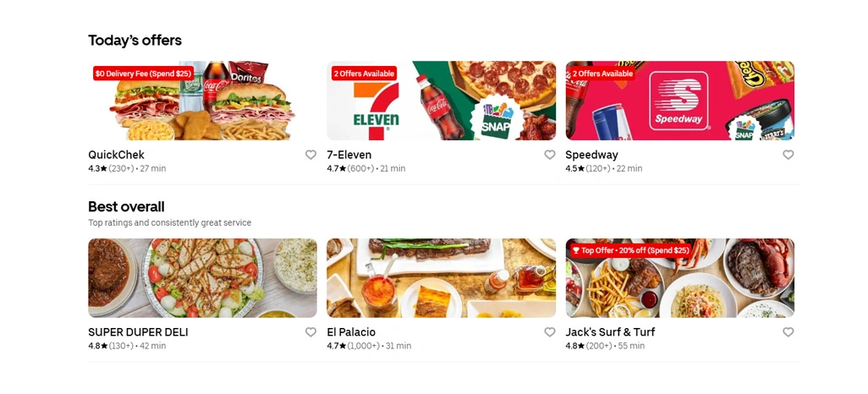The width and height of the screenshot is (868, 394).
Task: Click the QuickChek store name
Action: pos(116,155)
